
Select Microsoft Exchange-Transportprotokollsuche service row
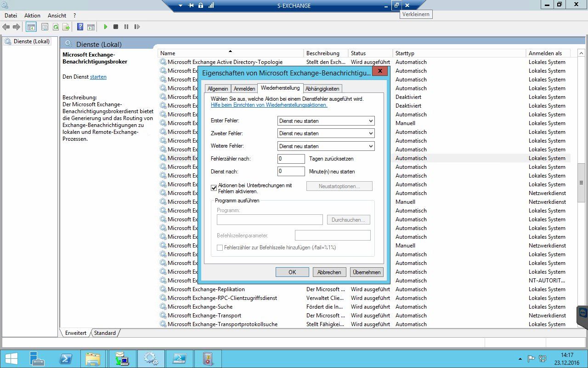click(x=364, y=324)
